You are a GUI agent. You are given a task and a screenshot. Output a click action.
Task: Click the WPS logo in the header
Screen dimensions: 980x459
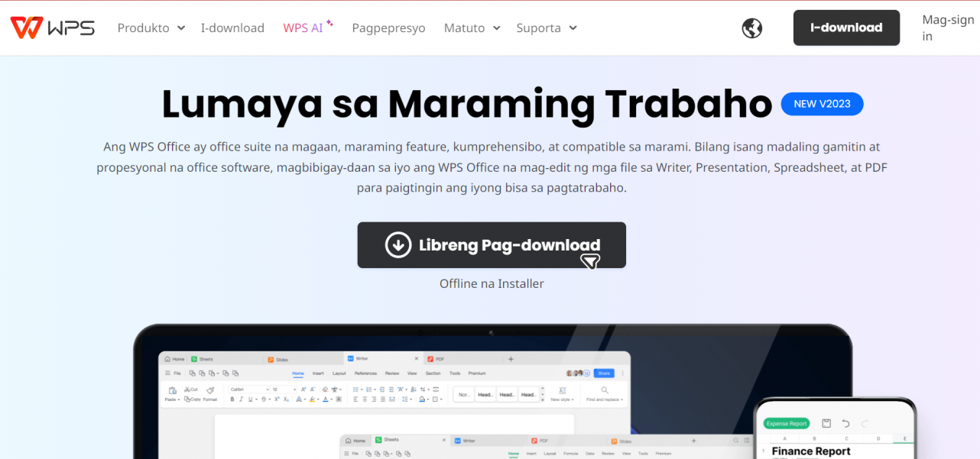52,27
